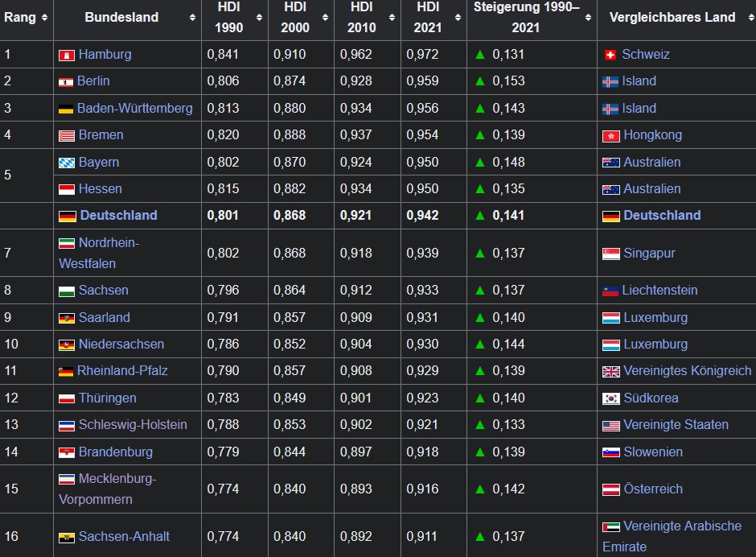Click the Niedersachsen flag icon
756x557 pixels.
coord(67,345)
